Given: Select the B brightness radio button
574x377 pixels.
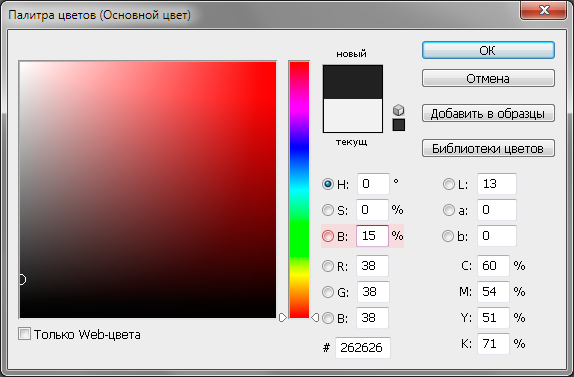Looking at the screenshot, I should point(328,236).
